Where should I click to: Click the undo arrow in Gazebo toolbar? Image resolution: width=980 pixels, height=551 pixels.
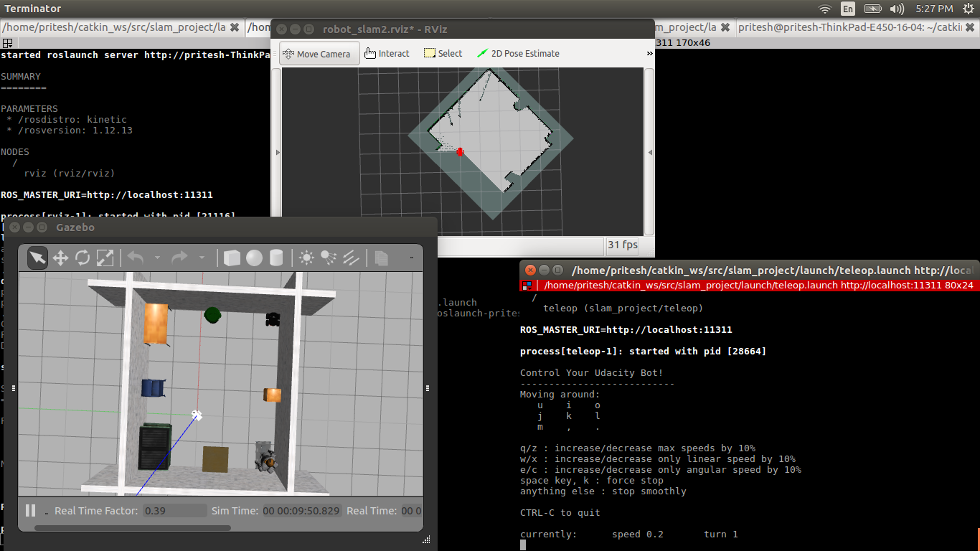[x=136, y=258]
